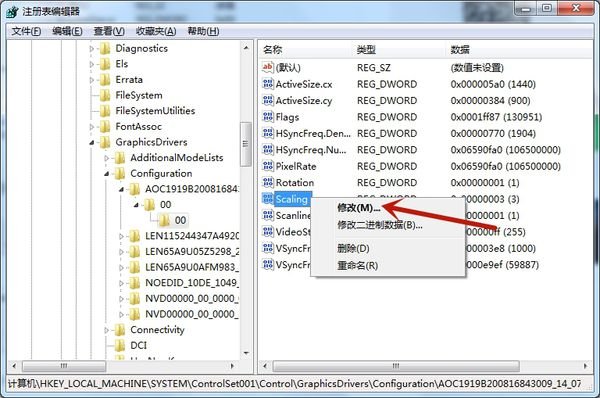The width and height of the screenshot is (600, 398).
Task: Select the Rotation value name
Action: click(295, 183)
